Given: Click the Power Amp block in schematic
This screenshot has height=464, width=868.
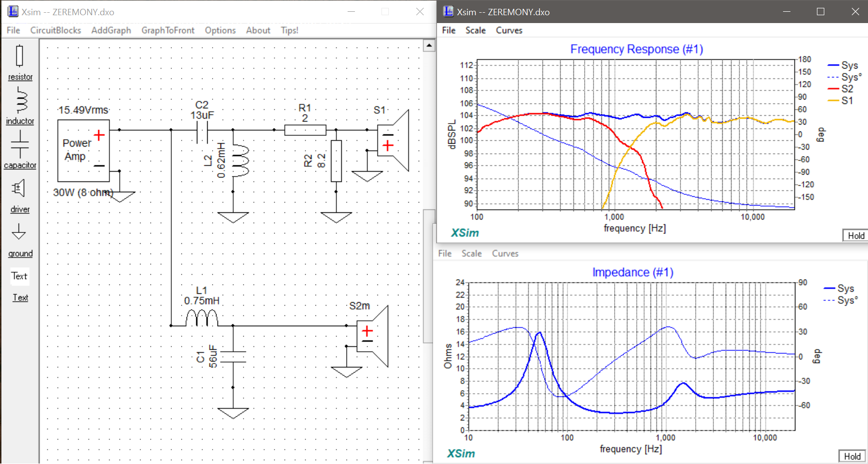Looking at the screenshot, I should [x=83, y=151].
